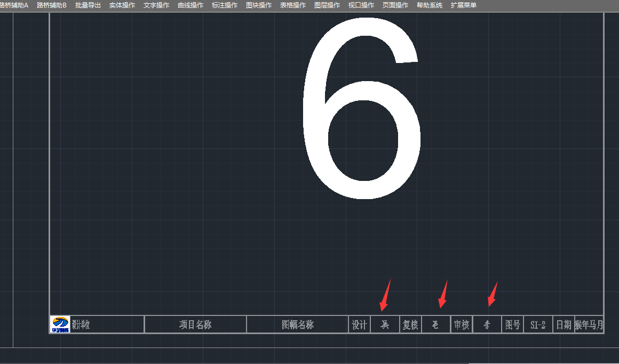The width and height of the screenshot is (619, 364).
Task: Select the 设计单位 text beside the logo
Action: coord(81,325)
